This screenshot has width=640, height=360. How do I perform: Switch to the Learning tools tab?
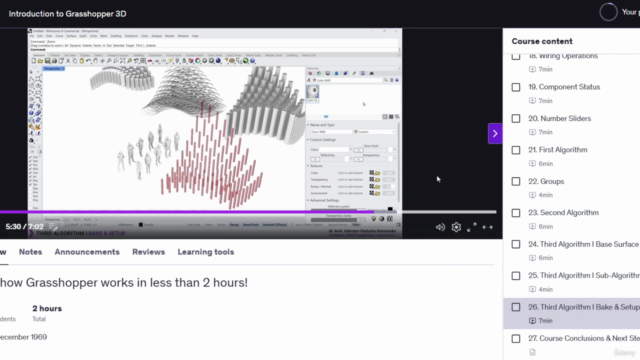pos(206,252)
